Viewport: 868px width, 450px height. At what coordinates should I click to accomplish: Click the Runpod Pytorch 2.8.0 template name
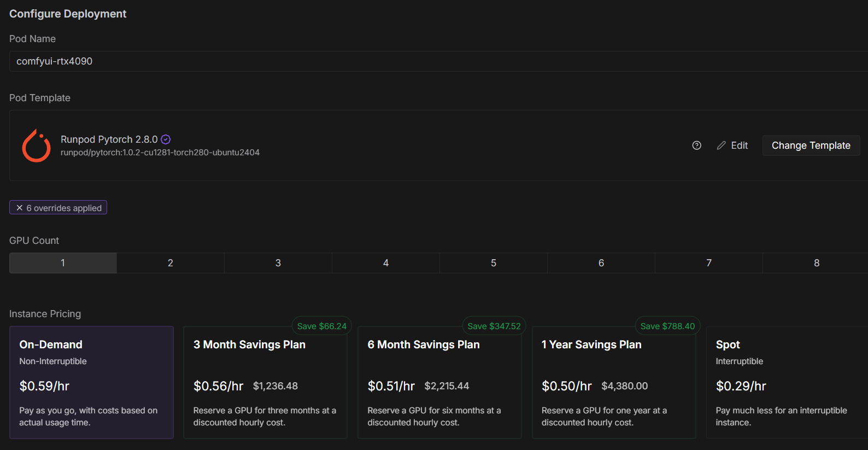point(109,139)
